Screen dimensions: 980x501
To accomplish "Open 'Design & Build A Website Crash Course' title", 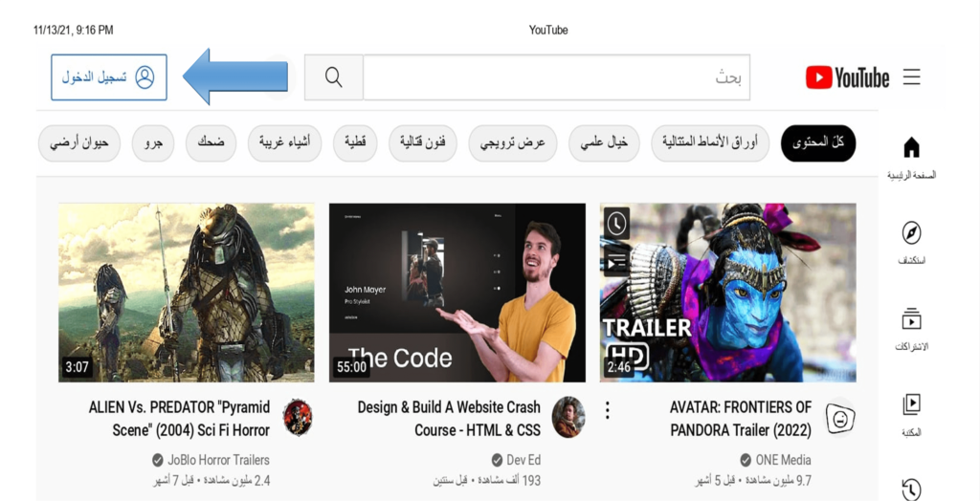I will pos(449,419).
